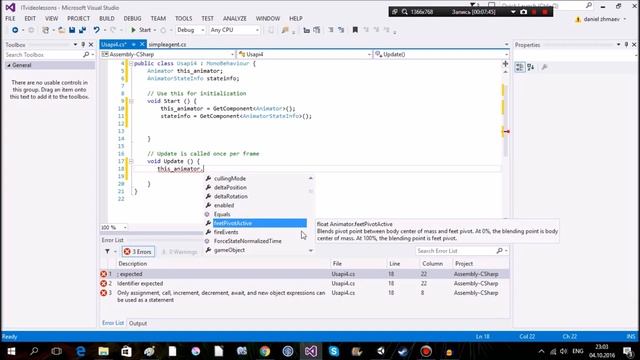Click the New Project toolbar icon
This screenshot has height=360, width=640.
click(x=46, y=30)
